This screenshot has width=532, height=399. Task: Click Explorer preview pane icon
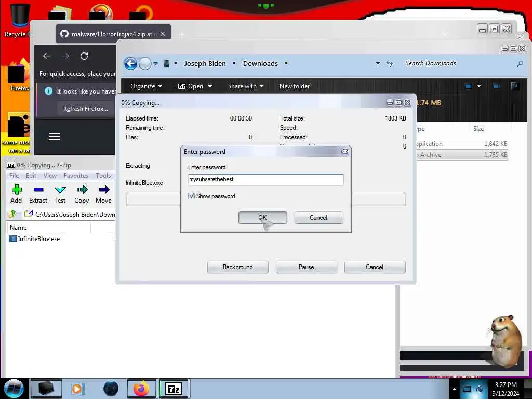coord(496,86)
